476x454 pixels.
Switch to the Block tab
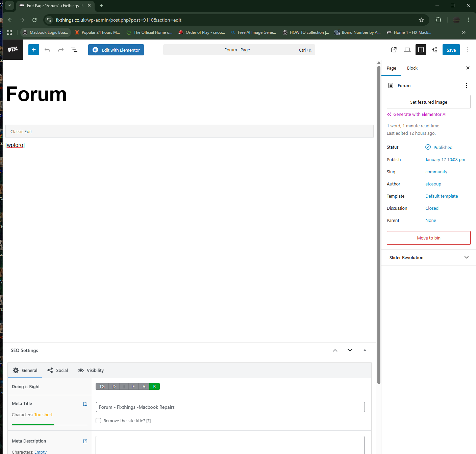412,68
